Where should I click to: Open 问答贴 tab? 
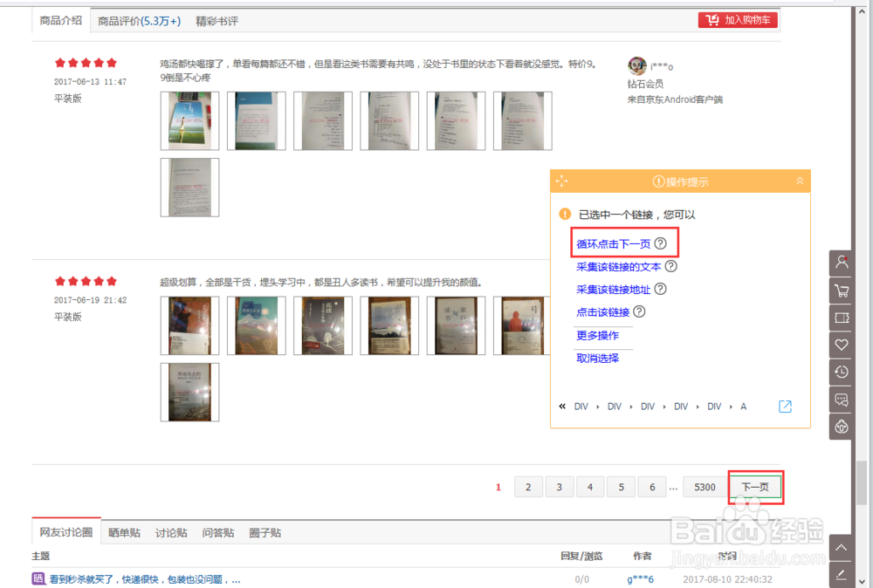(x=217, y=533)
